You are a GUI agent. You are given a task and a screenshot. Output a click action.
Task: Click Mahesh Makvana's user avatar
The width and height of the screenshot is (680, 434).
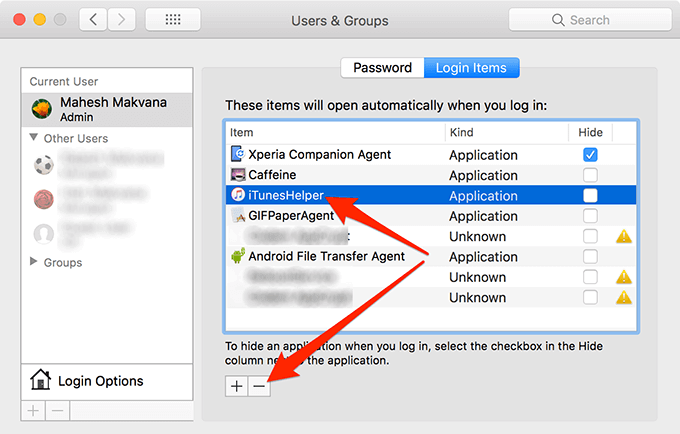coord(43,109)
